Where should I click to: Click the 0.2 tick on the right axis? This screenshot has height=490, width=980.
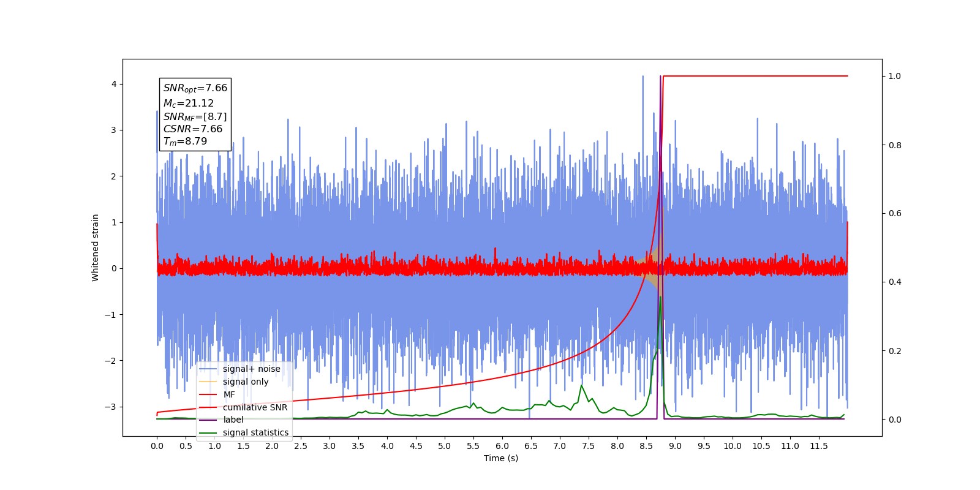(x=895, y=351)
